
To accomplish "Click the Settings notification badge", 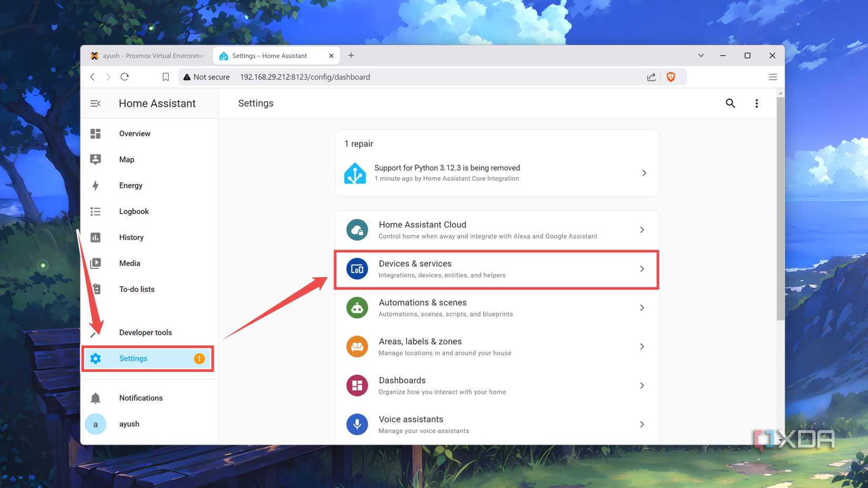I will pyautogui.click(x=199, y=359).
